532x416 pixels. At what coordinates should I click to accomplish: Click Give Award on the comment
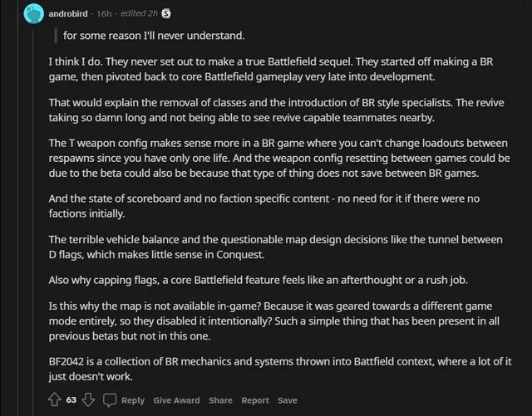coord(176,400)
